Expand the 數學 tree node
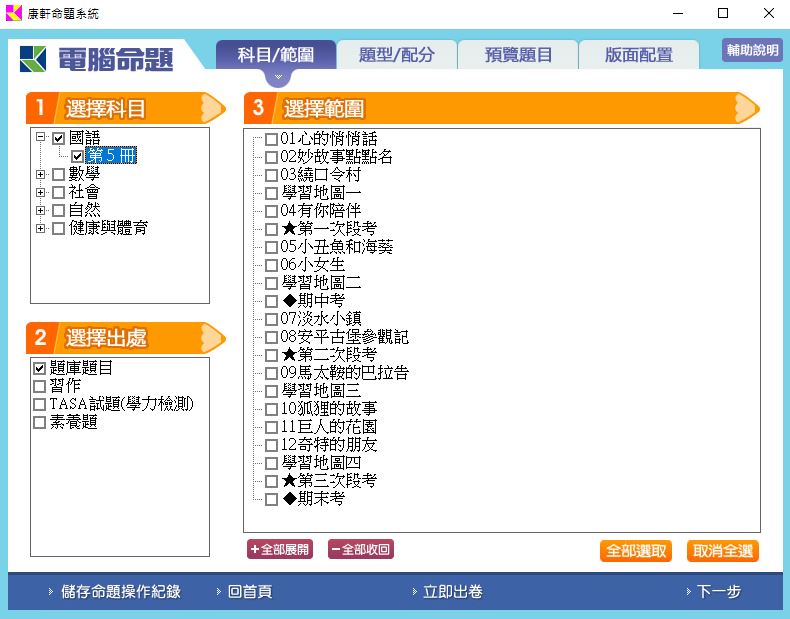The width and height of the screenshot is (790, 619). (x=40, y=174)
